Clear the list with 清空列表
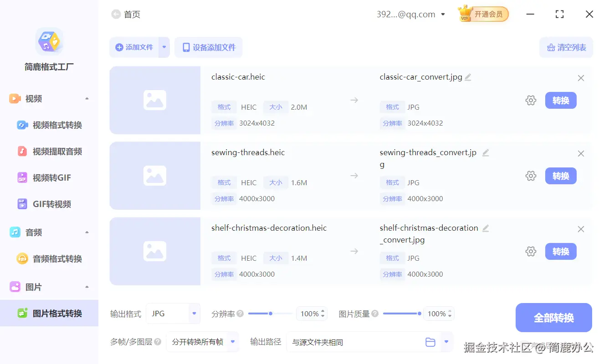 click(x=566, y=47)
